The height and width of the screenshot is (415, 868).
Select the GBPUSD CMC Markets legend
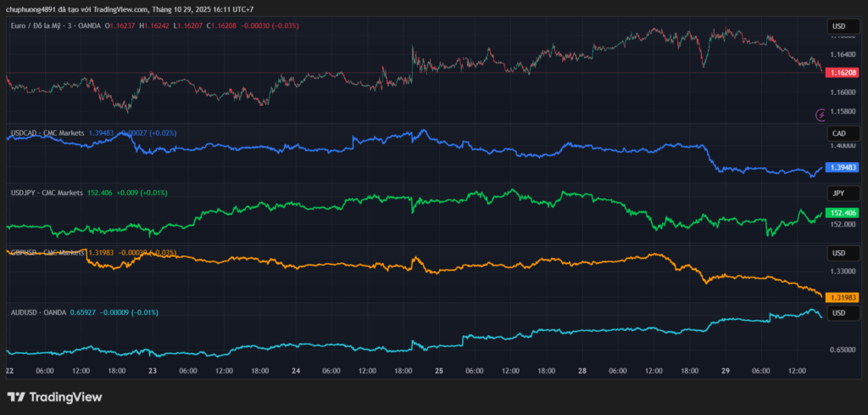(x=47, y=252)
